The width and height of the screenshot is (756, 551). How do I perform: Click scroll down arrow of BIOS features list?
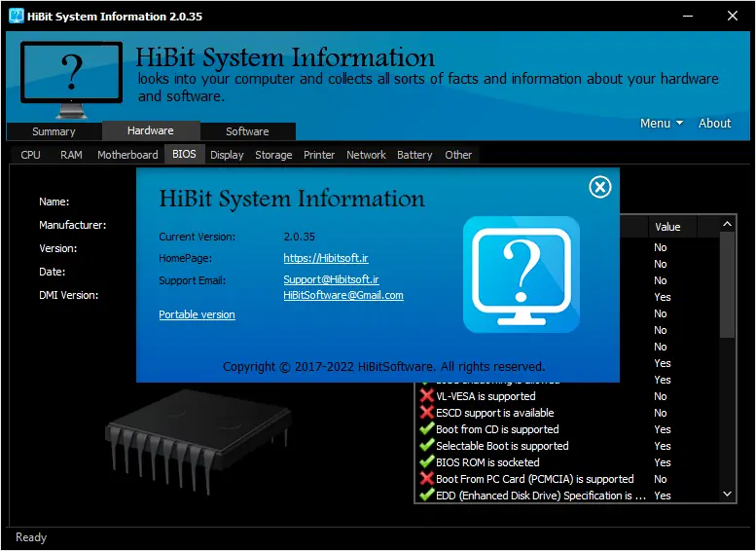[x=727, y=495]
